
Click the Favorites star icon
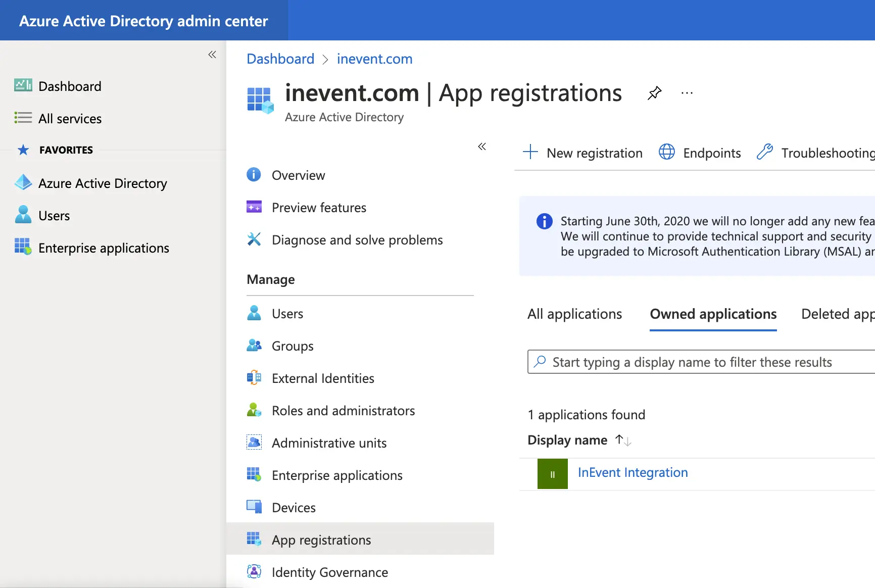(x=23, y=150)
